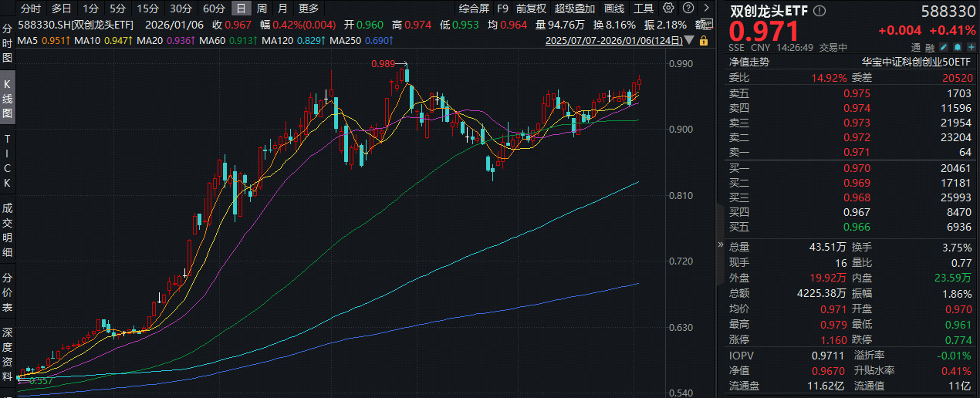Viewport: 980px width, 398px height.
Task: Select the 成交明细 sidebar tab
Action: pyautogui.click(x=8, y=229)
